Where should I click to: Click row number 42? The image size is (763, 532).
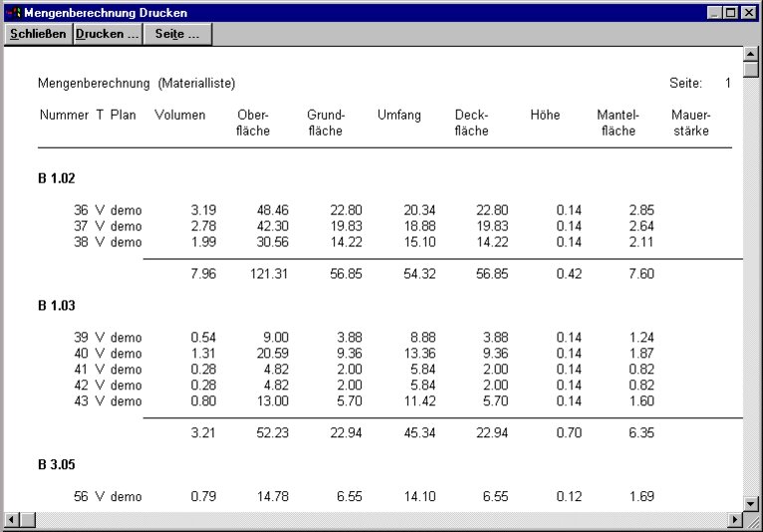(x=81, y=386)
